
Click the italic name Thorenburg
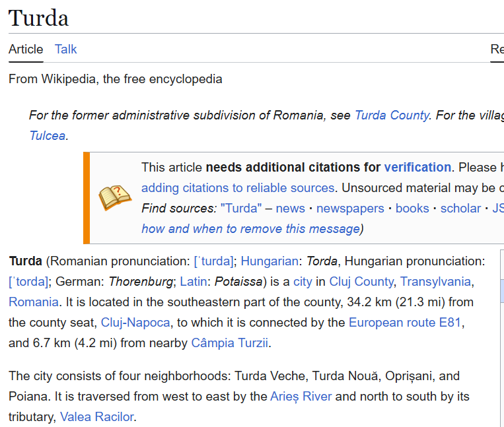point(141,282)
